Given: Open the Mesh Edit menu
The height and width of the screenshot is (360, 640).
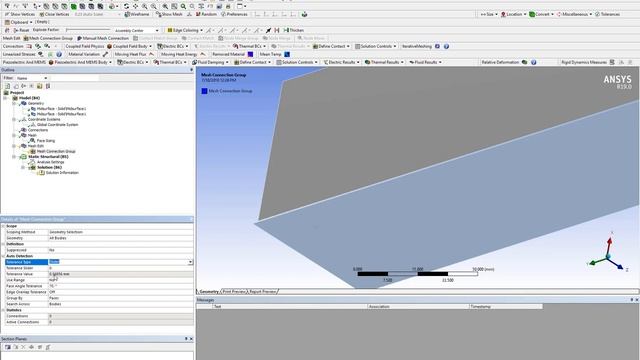Looking at the screenshot, I should [11, 38].
